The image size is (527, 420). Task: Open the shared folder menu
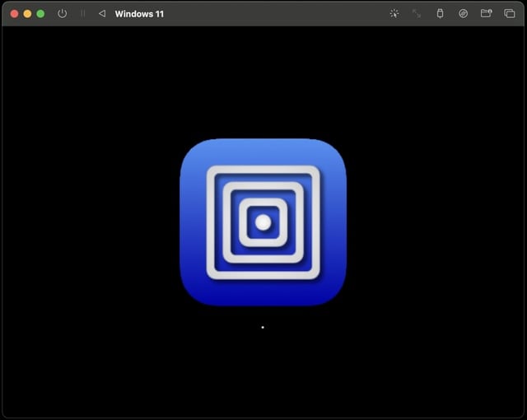tap(486, 14)
